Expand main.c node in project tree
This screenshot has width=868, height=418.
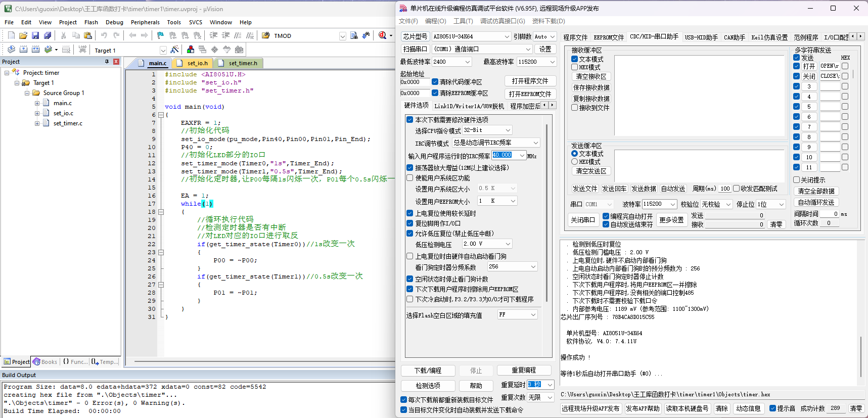coord(37,103)
